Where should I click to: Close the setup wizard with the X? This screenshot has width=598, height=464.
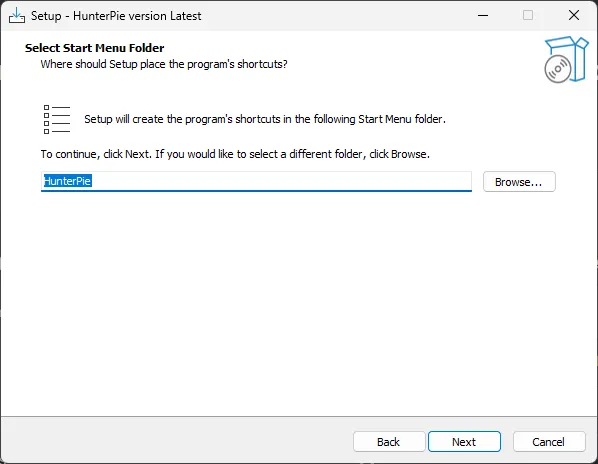tap(574, 16)
